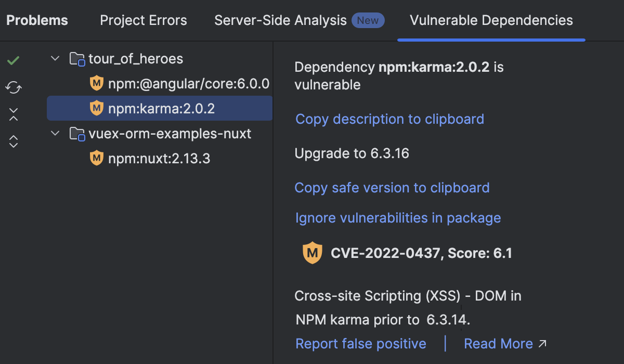Viewport: 624px width, 364px height.
Task: Open the Server-Side Analysis tab
Action: 280,20
